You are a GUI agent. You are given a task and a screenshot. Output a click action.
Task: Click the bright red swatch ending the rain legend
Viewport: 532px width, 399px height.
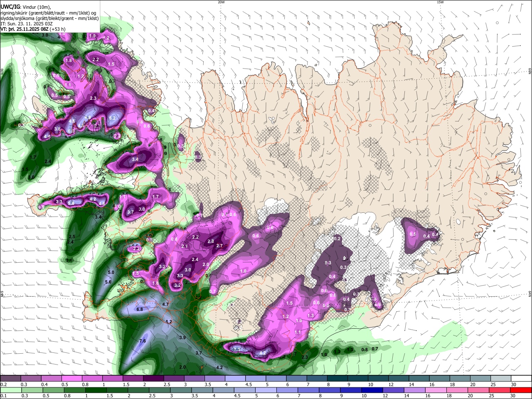(x=521, y=390)
